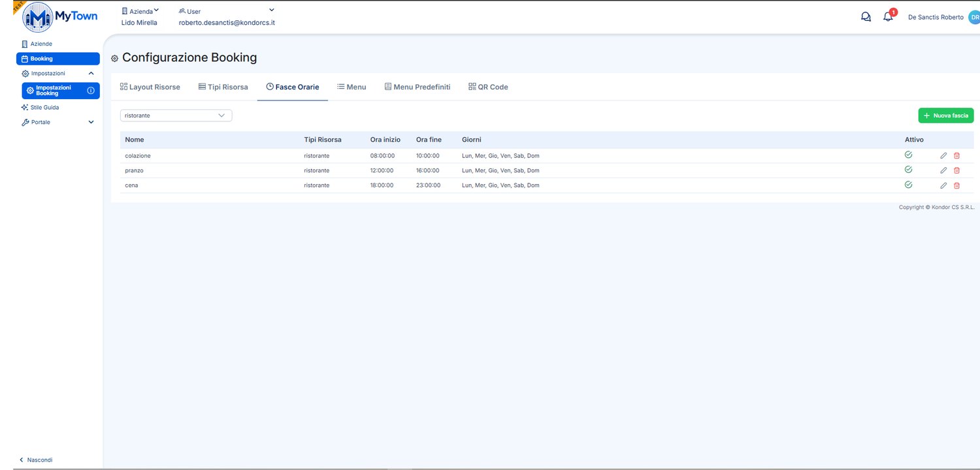Switch to the QR Code tab
Screen dimensions: 980x470
(x=488, y=87)
